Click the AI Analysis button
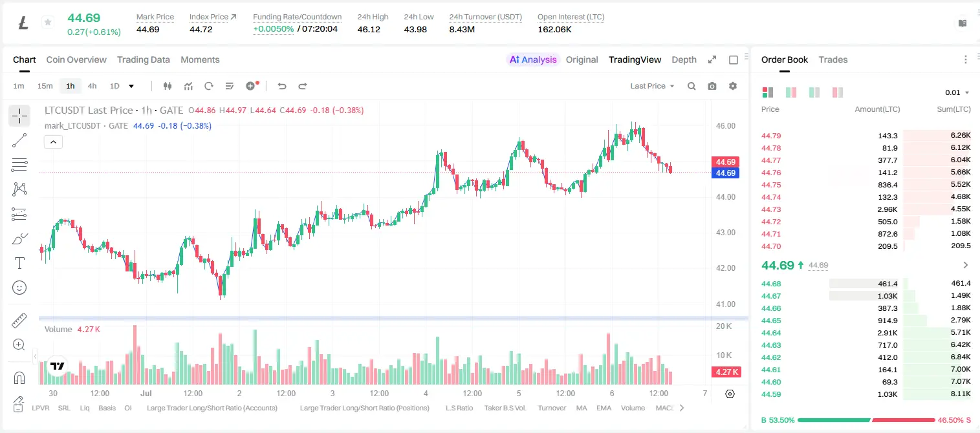 tap(533, 59)
